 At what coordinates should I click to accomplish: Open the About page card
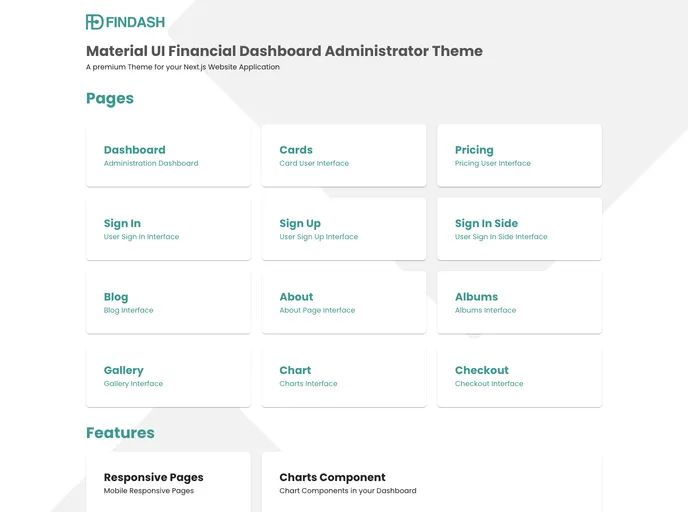[x=343, y=302]
